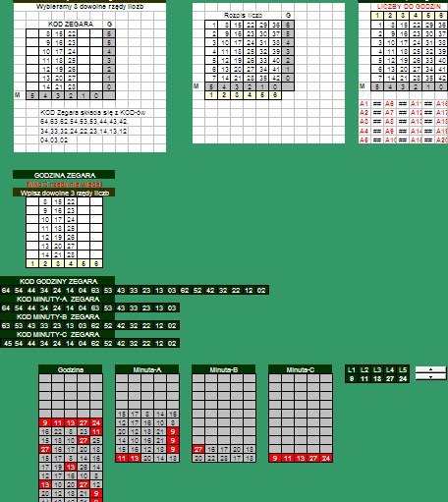Select the KOD MINUTY-B ZEGARA label

coord(58,316)
